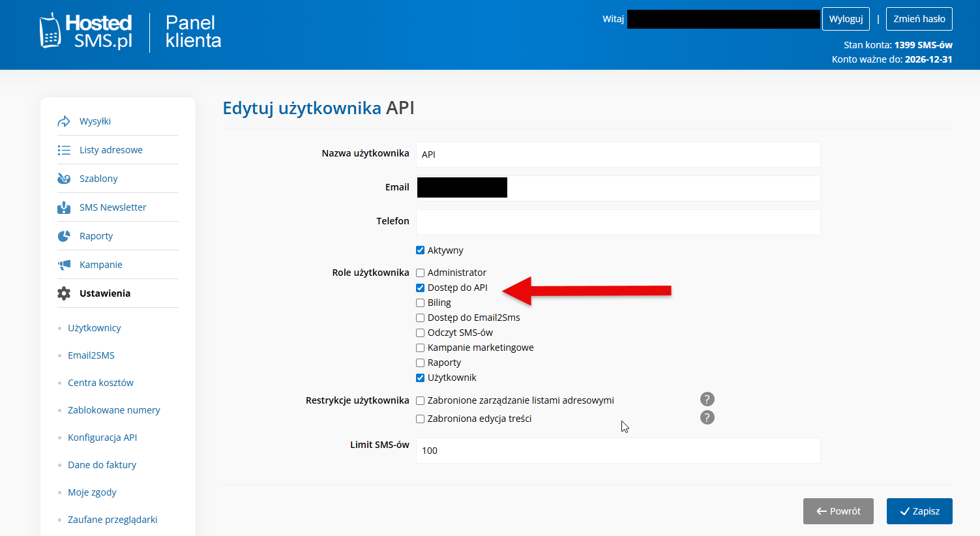
Task: Open help for Zabronione zarządzanie listami adresowymi
Action: [x=707, y=399]
